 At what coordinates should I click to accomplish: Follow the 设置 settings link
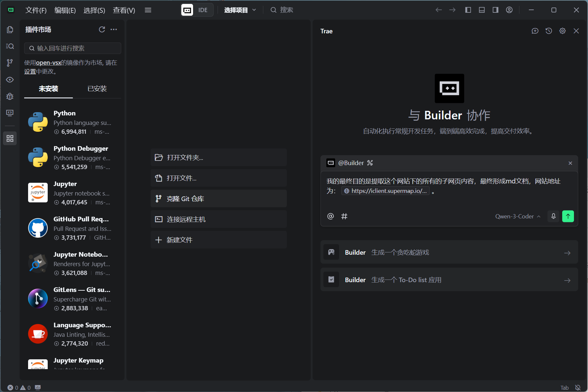click(30, 71)
